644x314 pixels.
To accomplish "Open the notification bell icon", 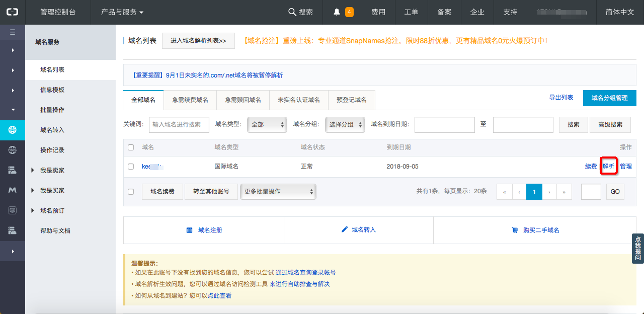I will [x=337, y=12].
